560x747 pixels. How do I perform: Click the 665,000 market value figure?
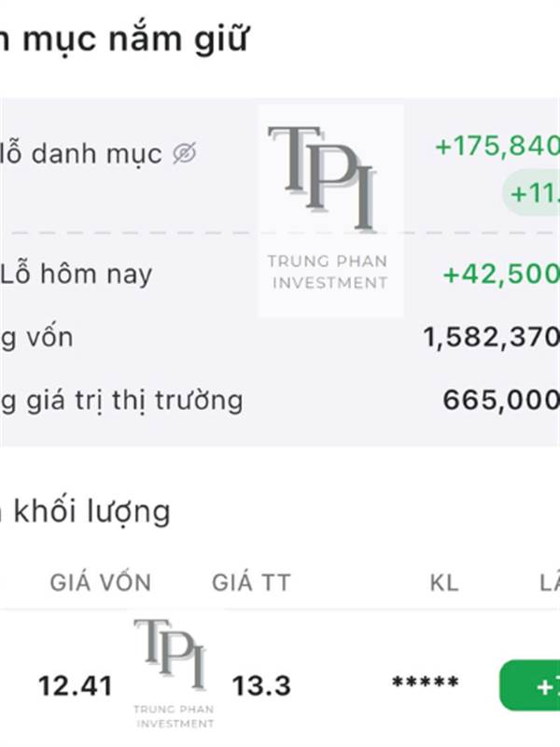[501, 400]
